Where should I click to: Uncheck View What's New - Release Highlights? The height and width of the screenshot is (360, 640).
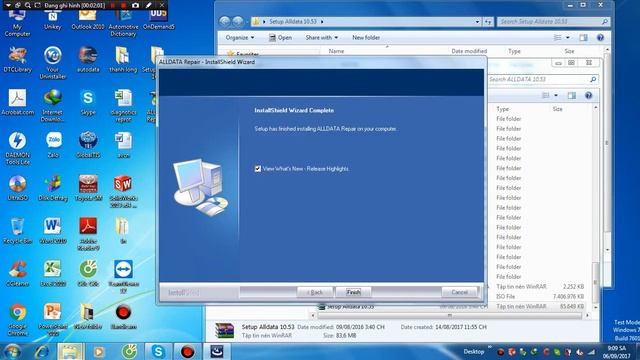(x=258, y=169)
